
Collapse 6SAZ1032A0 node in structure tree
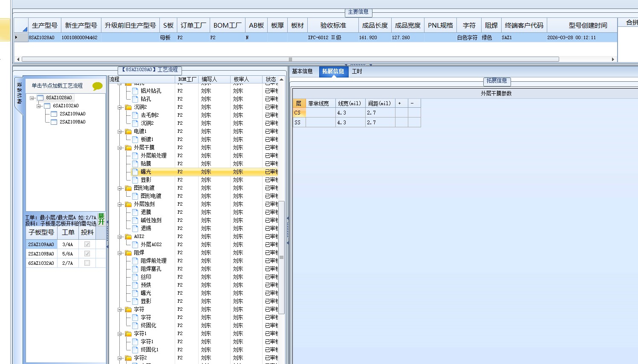[x=39, y=106]
